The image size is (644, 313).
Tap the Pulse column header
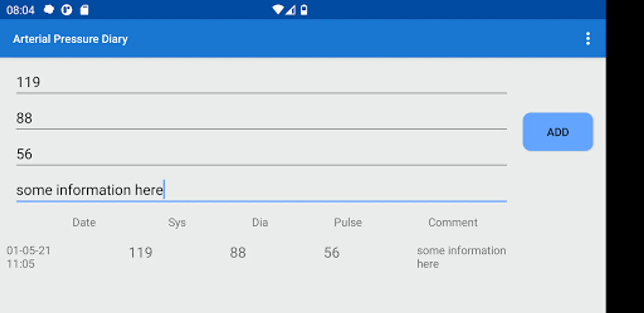coord(348,222)
